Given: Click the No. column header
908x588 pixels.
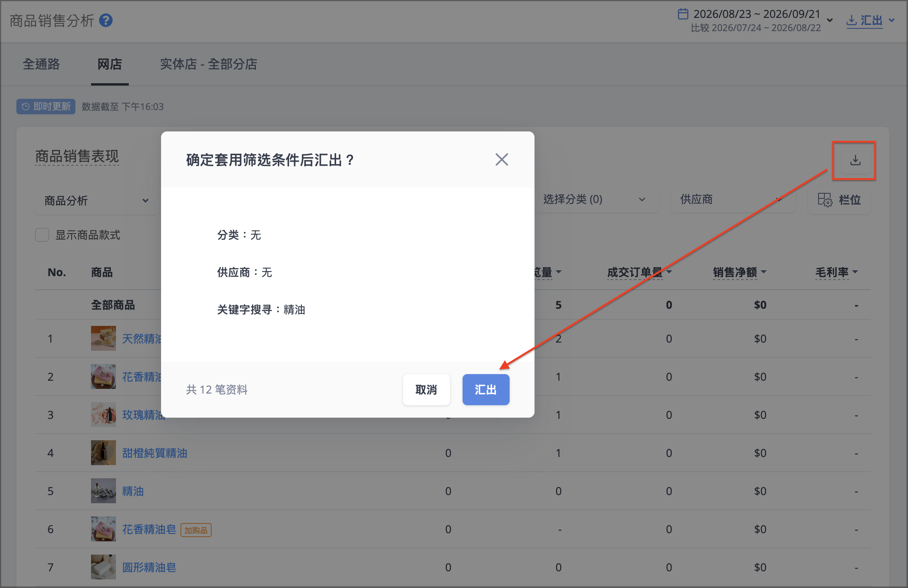Looking at the screenshot, I should point(57,272).
